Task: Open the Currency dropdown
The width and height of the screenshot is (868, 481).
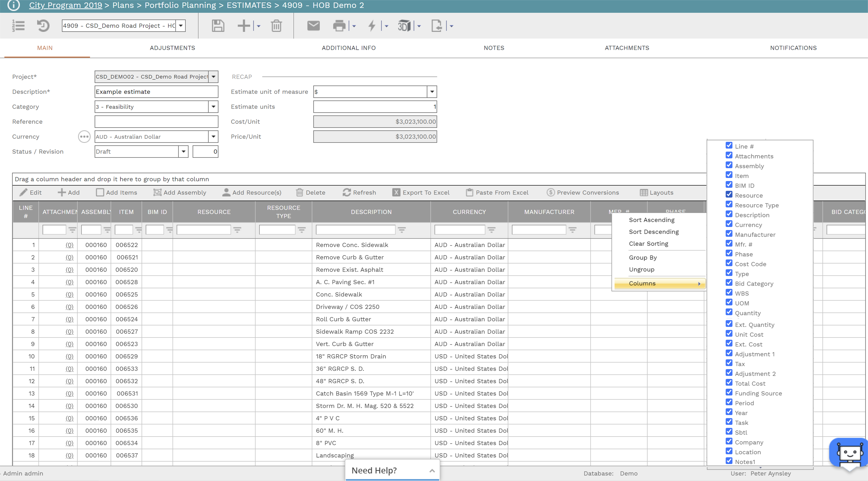Action: point(213,136)
